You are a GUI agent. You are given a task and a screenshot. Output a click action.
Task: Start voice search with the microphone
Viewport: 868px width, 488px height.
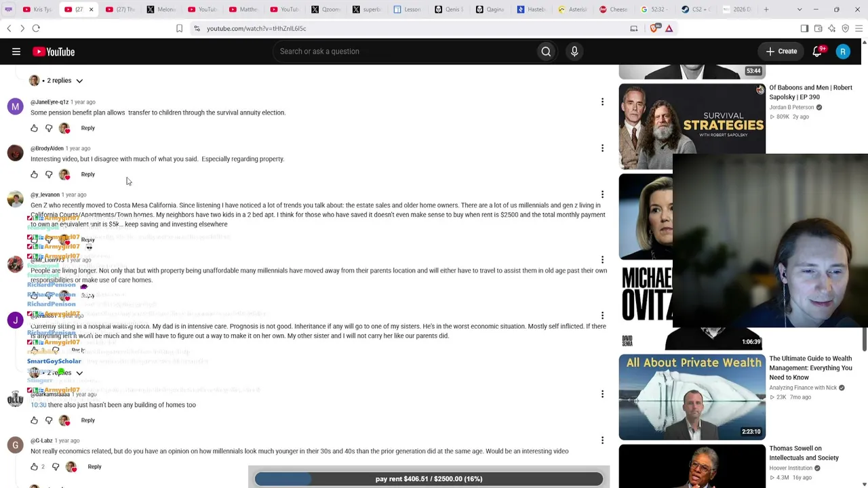click(574, 52)
